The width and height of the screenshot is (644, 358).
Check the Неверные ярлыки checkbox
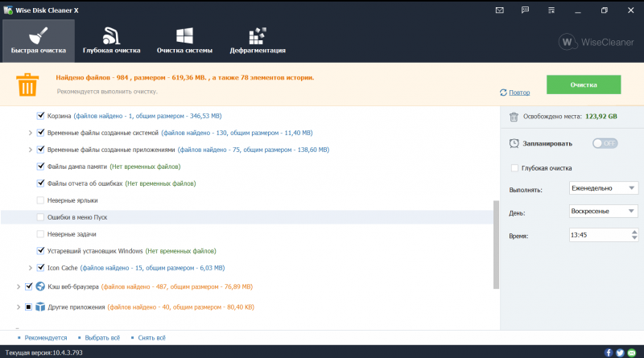pyautogui.click(x=40, y=200)
